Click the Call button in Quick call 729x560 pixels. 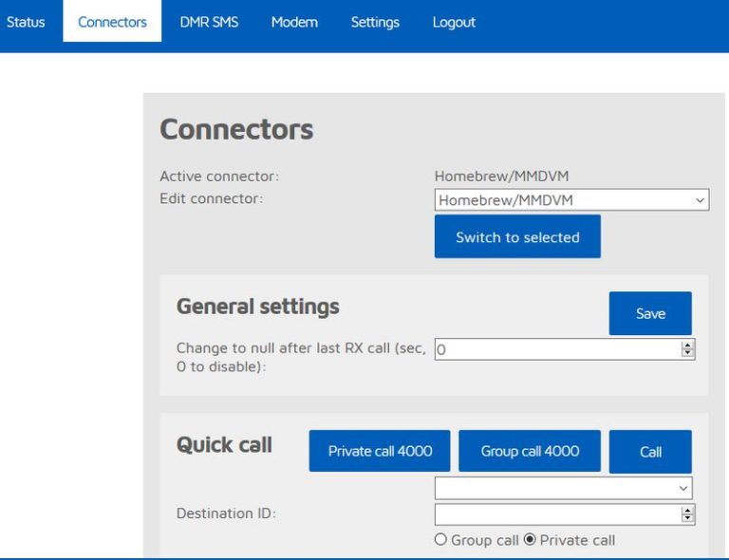tap(650, 452)
